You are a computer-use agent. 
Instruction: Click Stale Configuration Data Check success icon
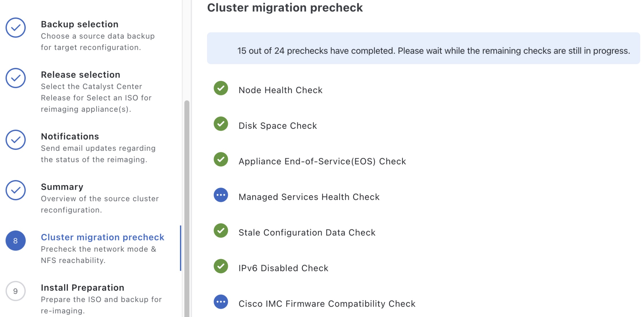(221, 231)
